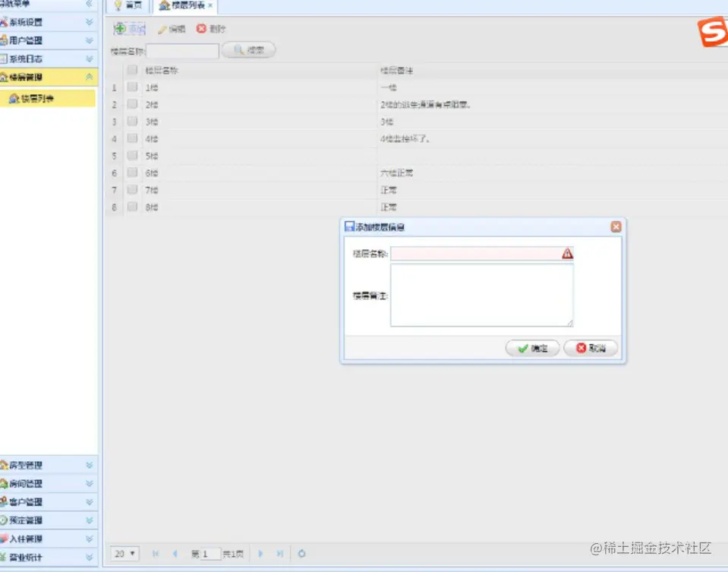
Task: Check the checkbox for row 3楼
Action: point(132,122)
